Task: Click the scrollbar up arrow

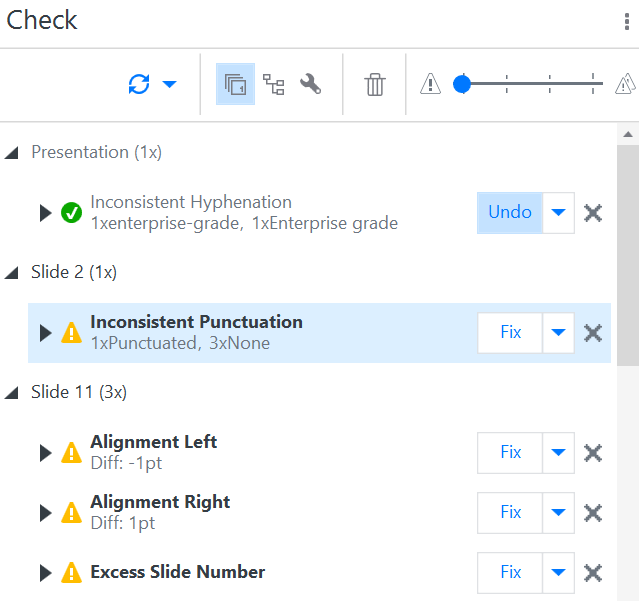Action: tap(628, 134)
